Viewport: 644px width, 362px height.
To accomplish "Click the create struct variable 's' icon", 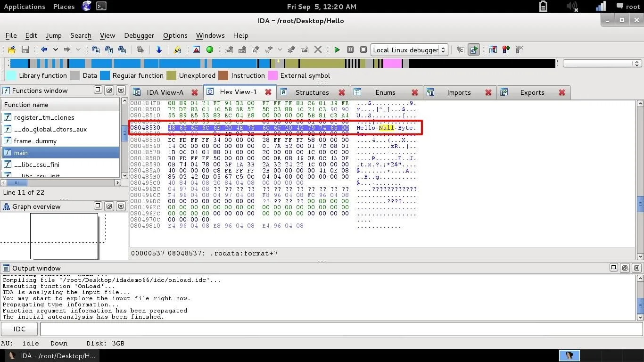I will tap(269, 49).
